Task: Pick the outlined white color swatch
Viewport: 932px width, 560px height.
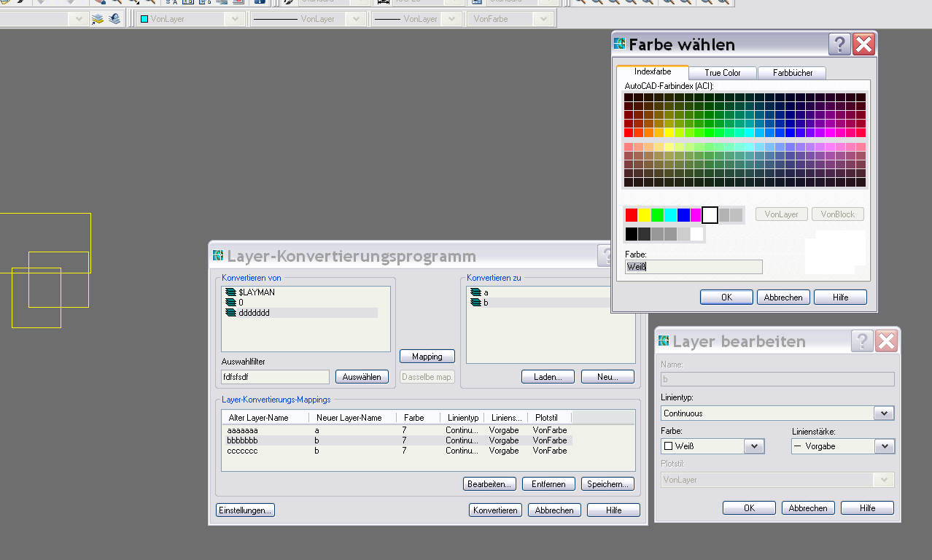Action: tap(710, 215)
